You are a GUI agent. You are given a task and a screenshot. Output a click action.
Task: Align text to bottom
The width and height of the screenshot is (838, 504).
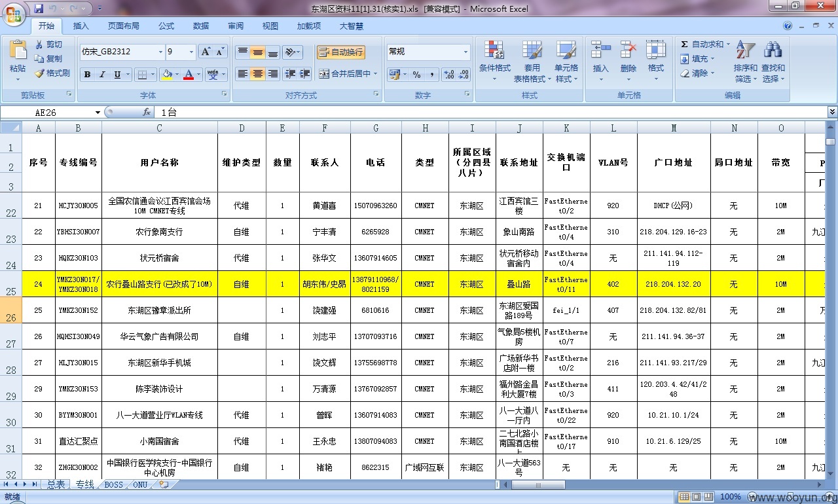[273, 52]
